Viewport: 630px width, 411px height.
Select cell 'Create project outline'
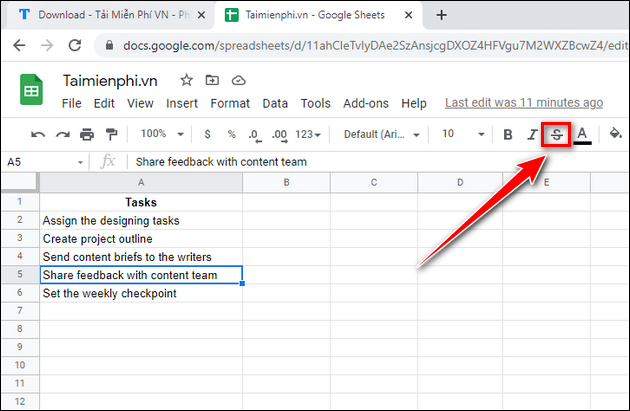coord(141,238)
